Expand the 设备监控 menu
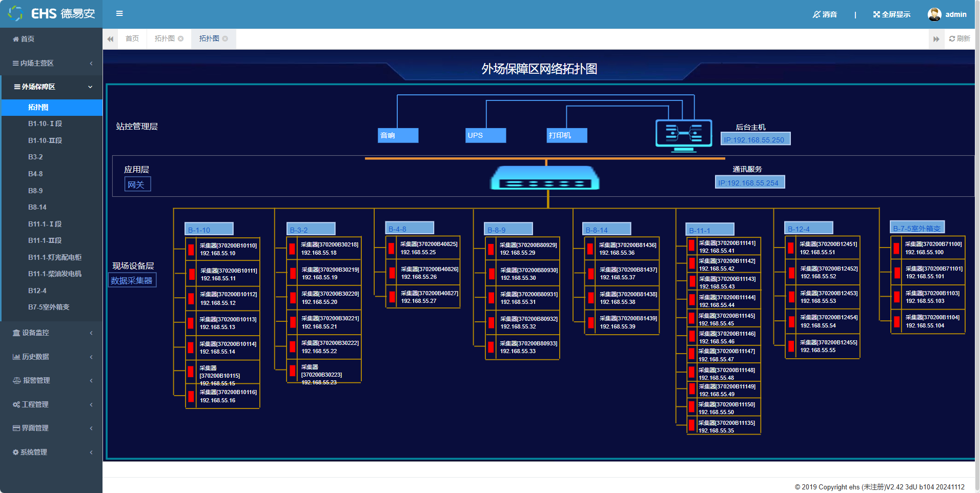The width and height of the screenshot is (980, 493). [51, 333]
